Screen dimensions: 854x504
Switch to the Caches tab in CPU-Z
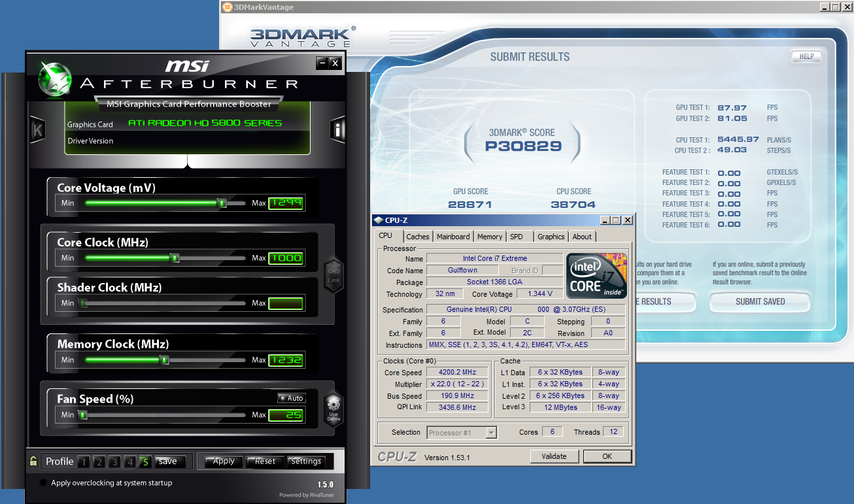coord(418,237)
